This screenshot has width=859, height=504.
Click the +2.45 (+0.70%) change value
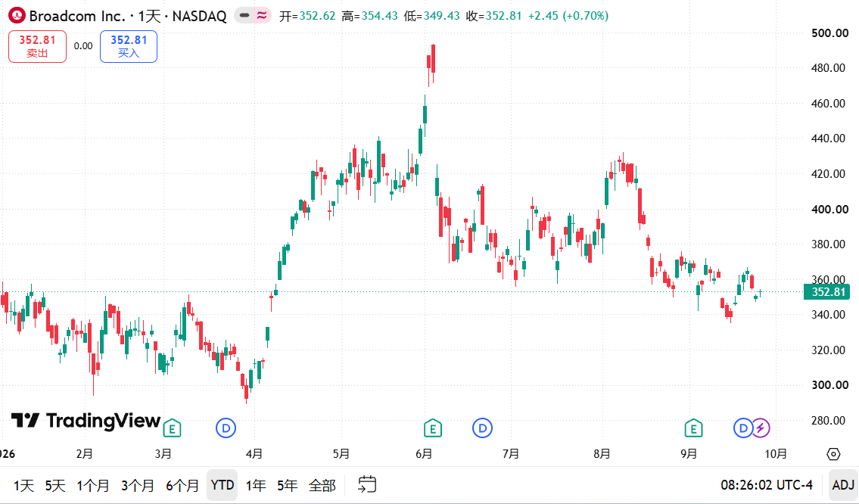(x=568, y=16)
